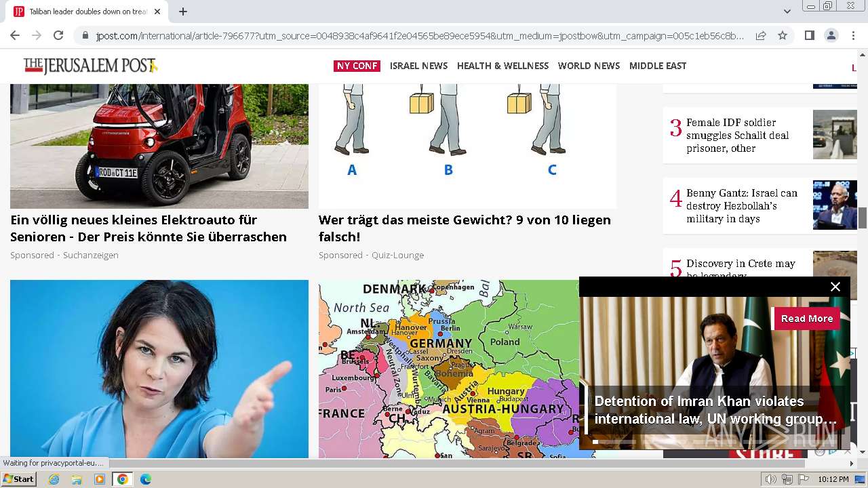
Task: Switch to Chrome in the taskbar
Action: pos(123,479)
